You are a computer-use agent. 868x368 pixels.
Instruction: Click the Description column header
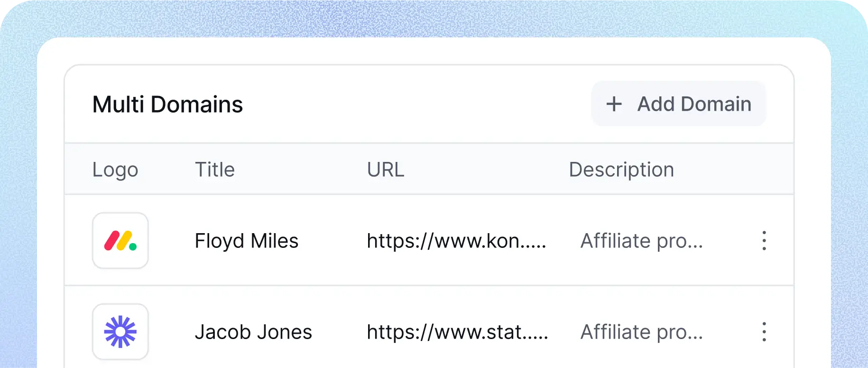point(621,170)
